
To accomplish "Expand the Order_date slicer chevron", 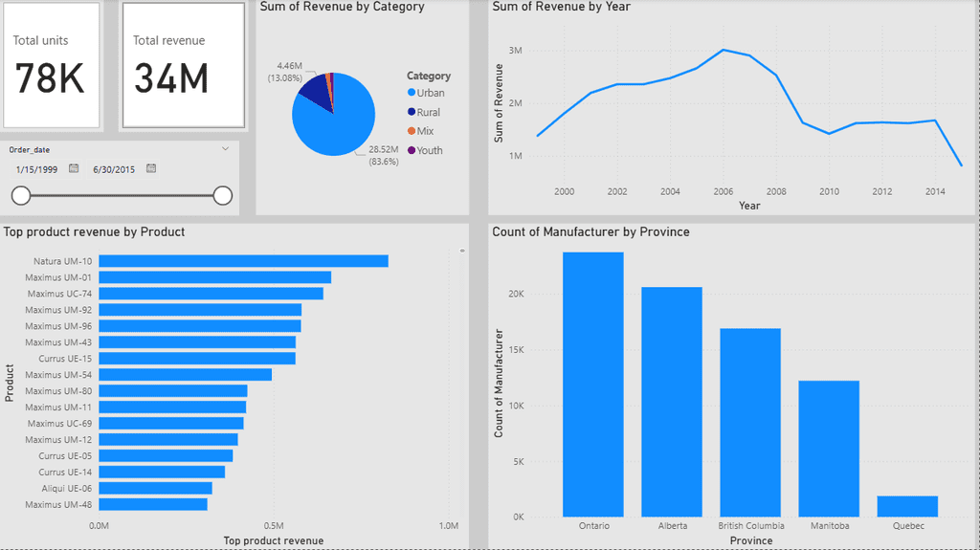I will (226, 149).
